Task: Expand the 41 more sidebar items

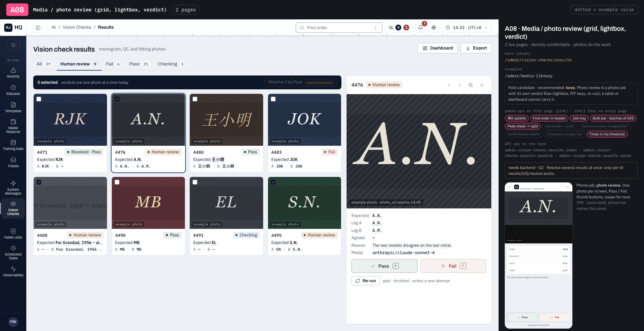Action: [13, 59]
